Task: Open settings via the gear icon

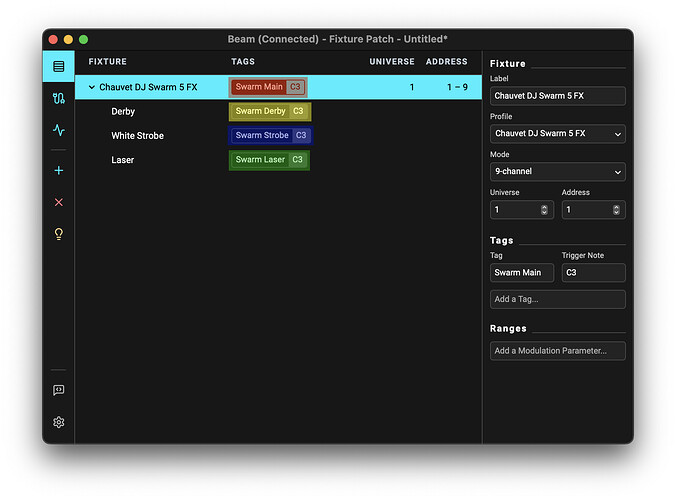Action: click(x=59, y=422)
